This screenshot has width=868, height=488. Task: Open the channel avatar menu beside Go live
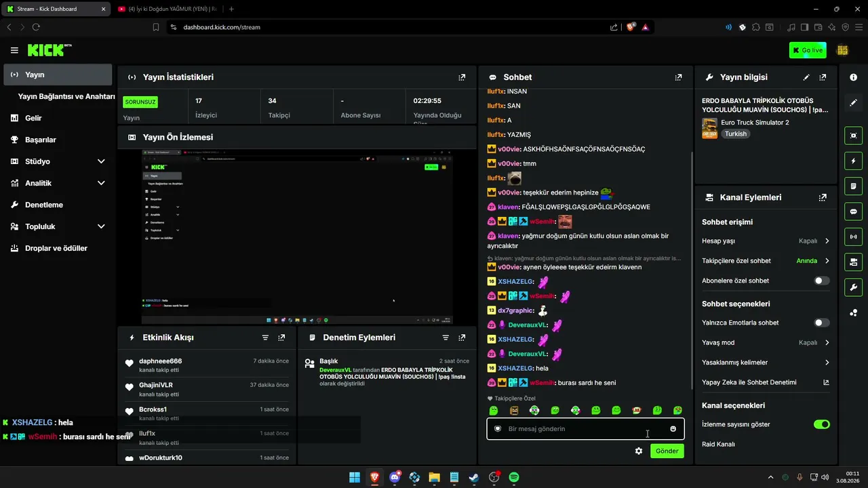843,50
